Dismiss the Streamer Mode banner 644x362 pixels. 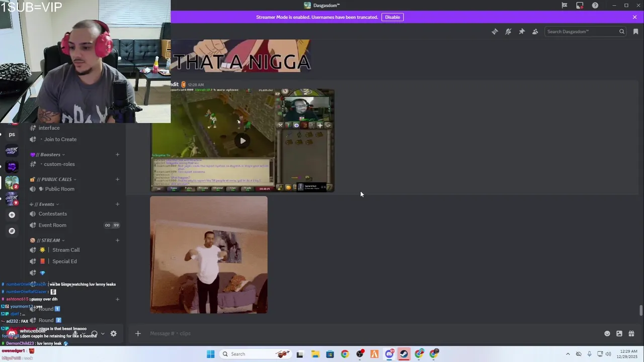(634, 17)
